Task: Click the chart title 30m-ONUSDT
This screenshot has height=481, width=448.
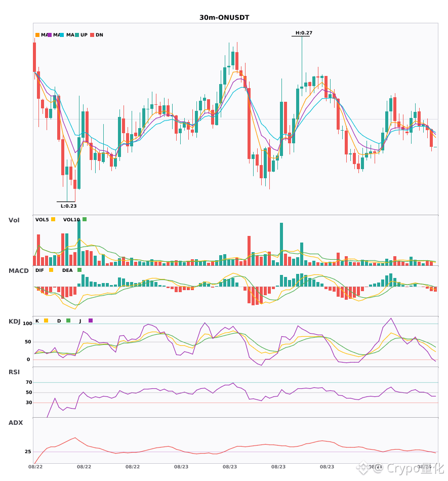Action: point(224,18)
